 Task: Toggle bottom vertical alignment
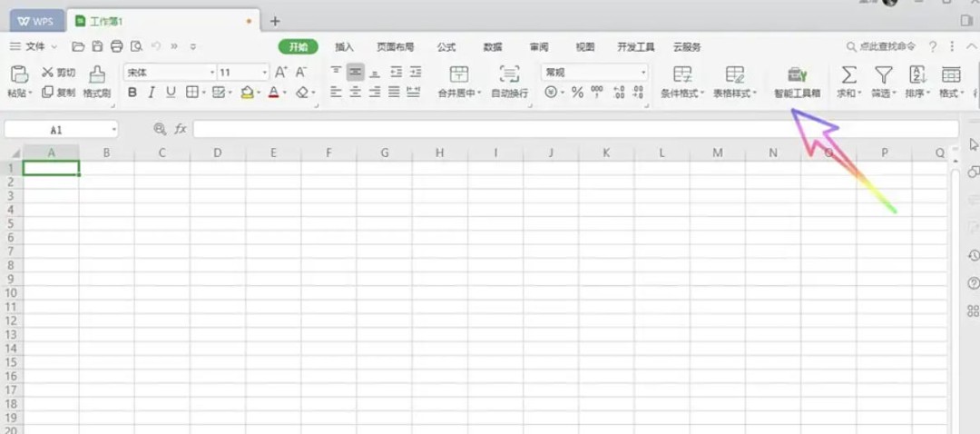375,73
